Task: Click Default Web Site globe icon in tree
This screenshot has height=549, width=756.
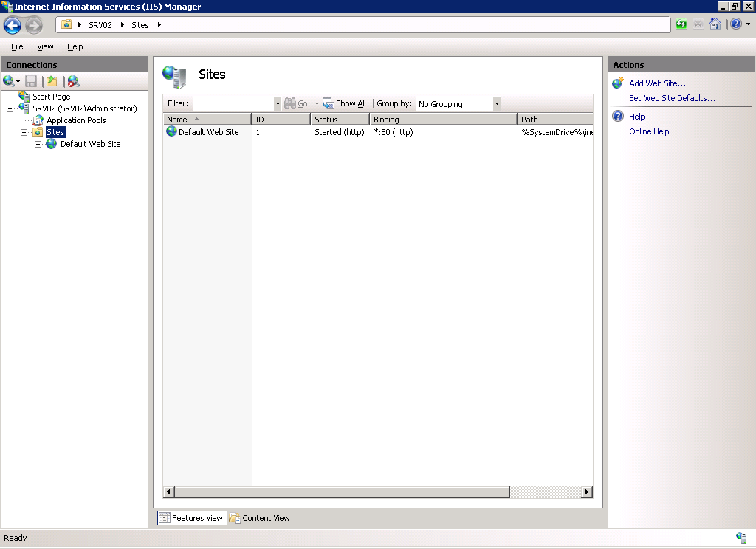Action: [52, 144]
